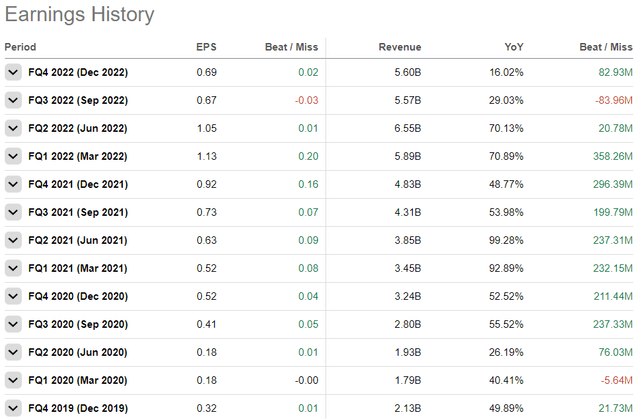
Task: Expand the FQ4 2019 (Dec 2019) row
Action: tap(13, 408)
